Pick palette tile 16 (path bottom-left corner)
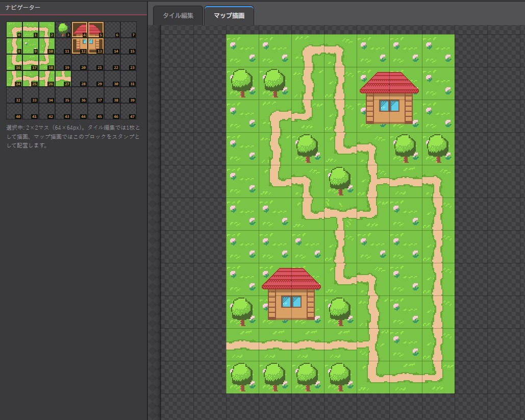The image size is (525, 420). 14,62
